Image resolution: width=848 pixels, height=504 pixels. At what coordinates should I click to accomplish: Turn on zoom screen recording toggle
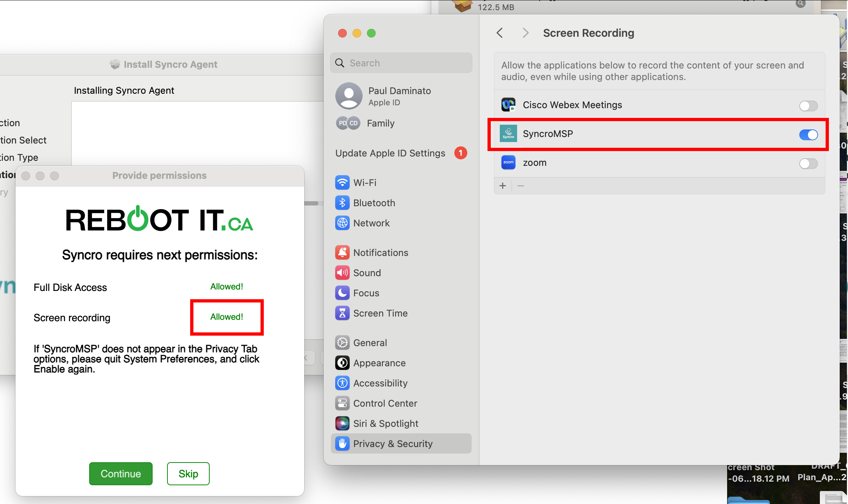[x=808, y=164]
